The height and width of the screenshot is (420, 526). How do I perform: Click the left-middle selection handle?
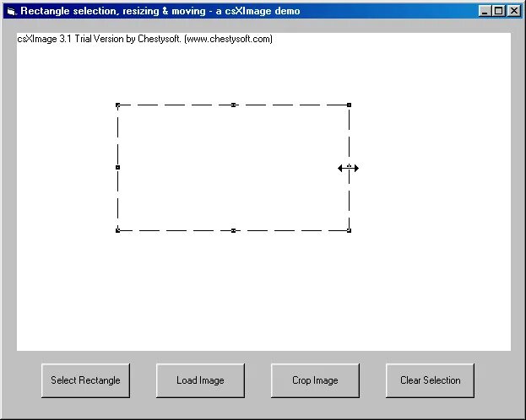click(117, 167)
